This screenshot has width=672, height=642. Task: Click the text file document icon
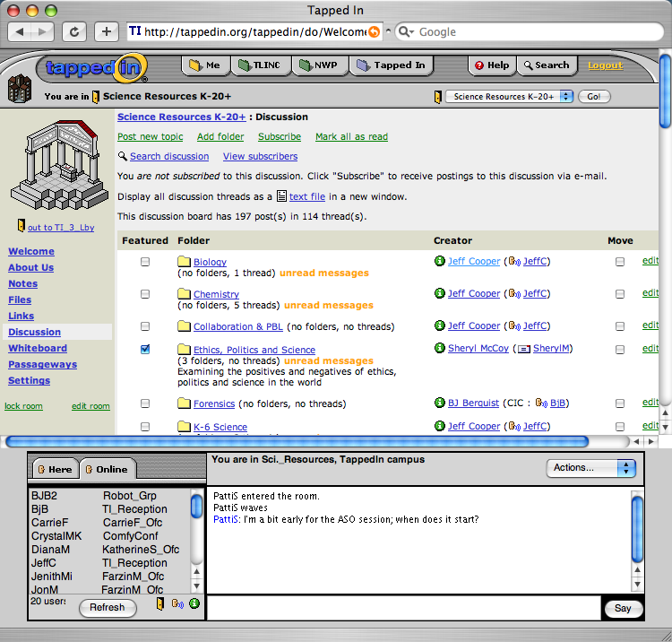click(x=281, y=196)
